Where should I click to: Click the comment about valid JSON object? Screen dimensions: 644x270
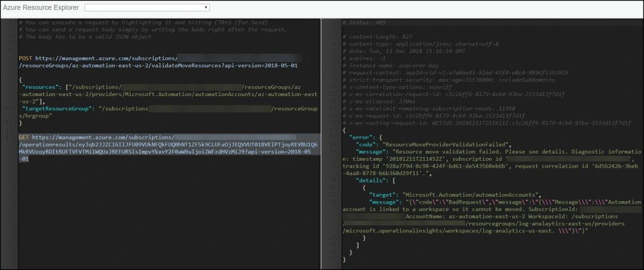[85, 36]
